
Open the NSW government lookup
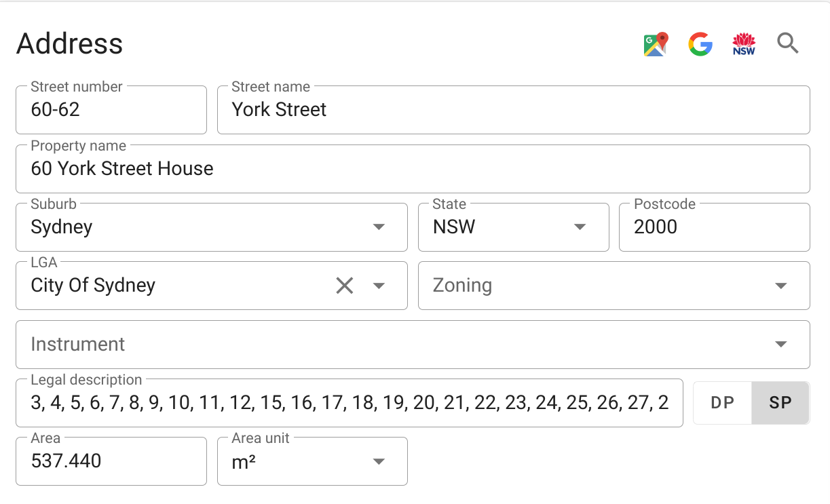coord(744,43)
